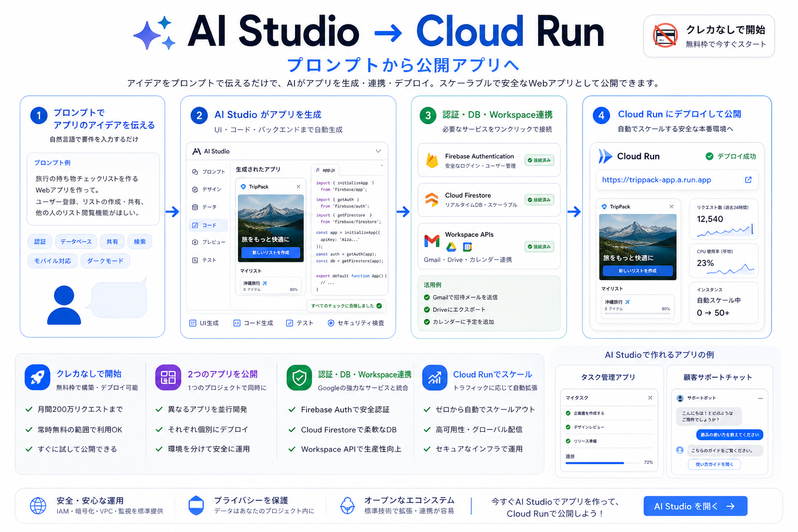
Task: Click the サポートボット avatar icon
Action: [680, 398]
